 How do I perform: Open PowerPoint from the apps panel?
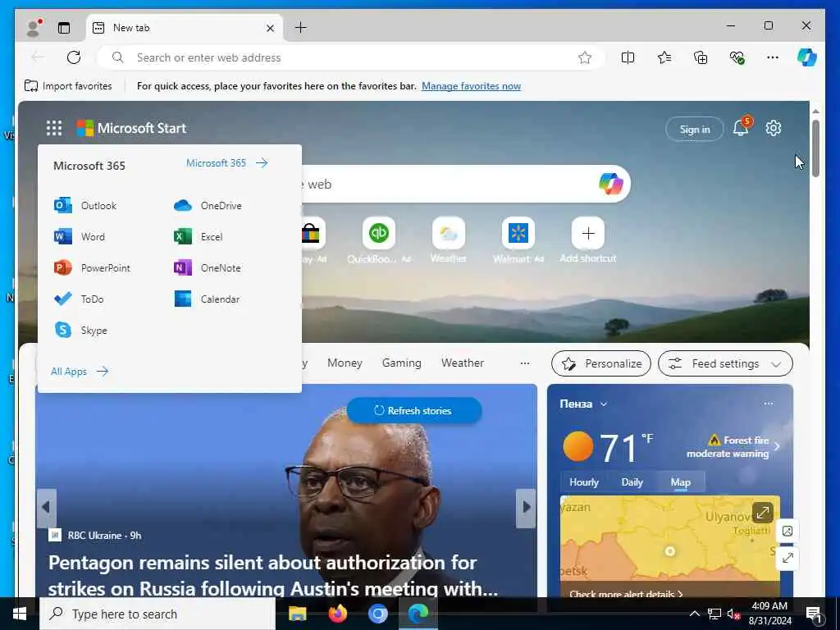pos(92,268)
